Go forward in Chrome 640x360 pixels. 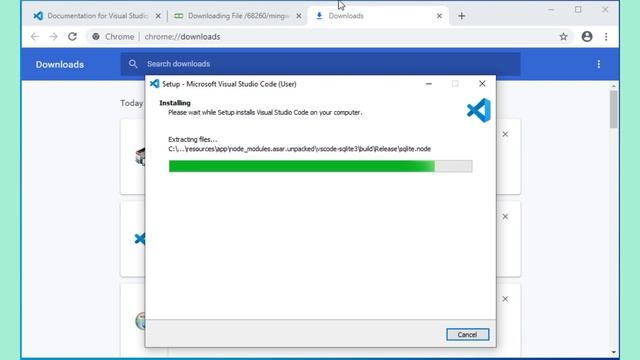[x=53, y=37]
